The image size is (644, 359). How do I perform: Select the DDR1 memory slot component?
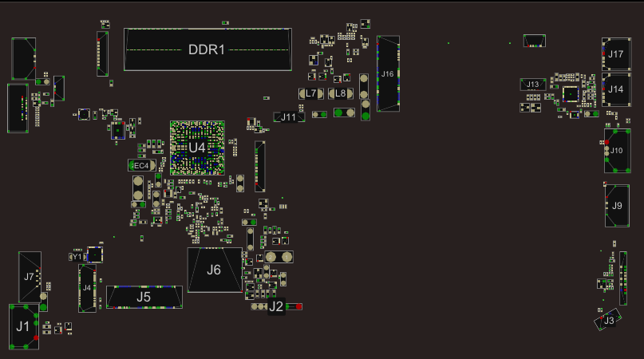207,49
